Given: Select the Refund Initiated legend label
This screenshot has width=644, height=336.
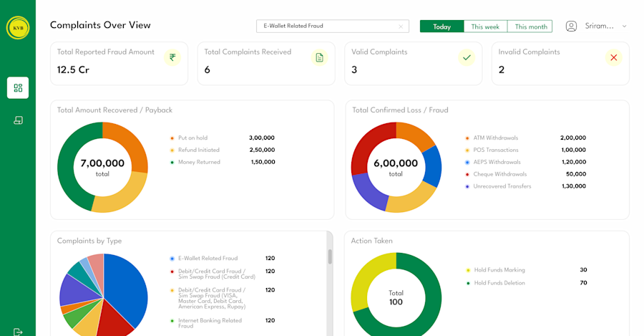Looking at the screenshot, I should tap(199, 150).
